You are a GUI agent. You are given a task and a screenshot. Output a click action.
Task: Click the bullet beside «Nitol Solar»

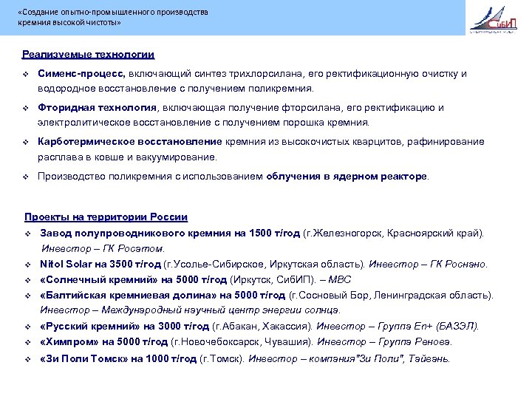(x=28, y=265)
